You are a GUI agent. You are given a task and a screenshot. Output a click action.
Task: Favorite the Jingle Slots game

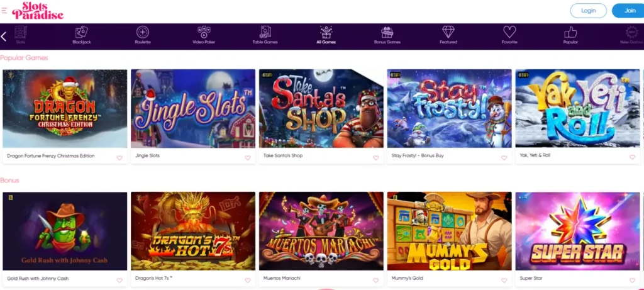point(248,158)
